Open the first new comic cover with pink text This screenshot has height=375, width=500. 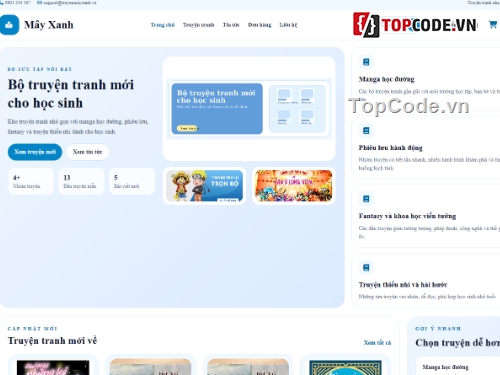coord(53,367)
